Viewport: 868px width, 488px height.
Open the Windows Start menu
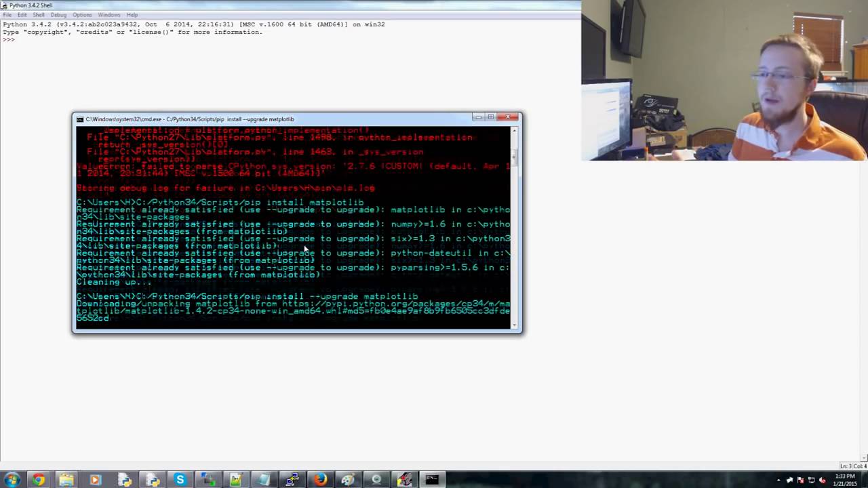[x=12, y=480]
